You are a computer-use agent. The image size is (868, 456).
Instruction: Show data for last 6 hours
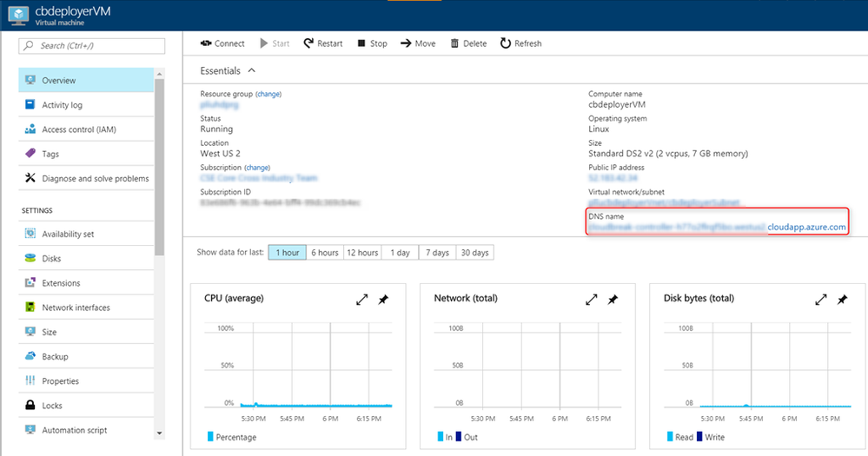coord(324,253)
